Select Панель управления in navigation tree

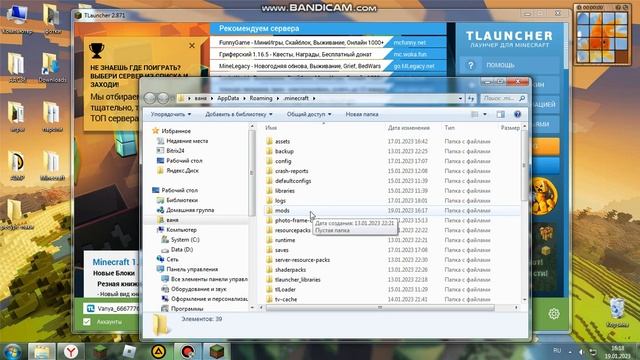(192, 269)
